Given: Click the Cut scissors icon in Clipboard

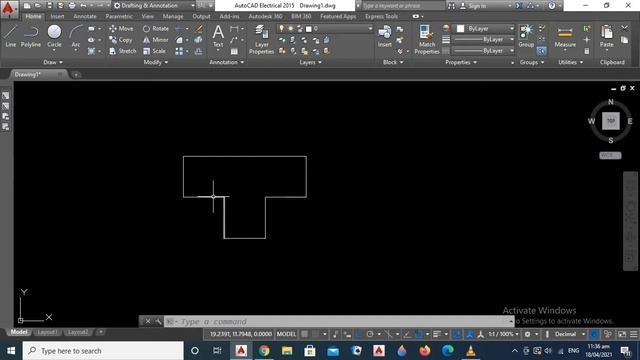Looking at the screenshot, I should (x=624, y=28).
